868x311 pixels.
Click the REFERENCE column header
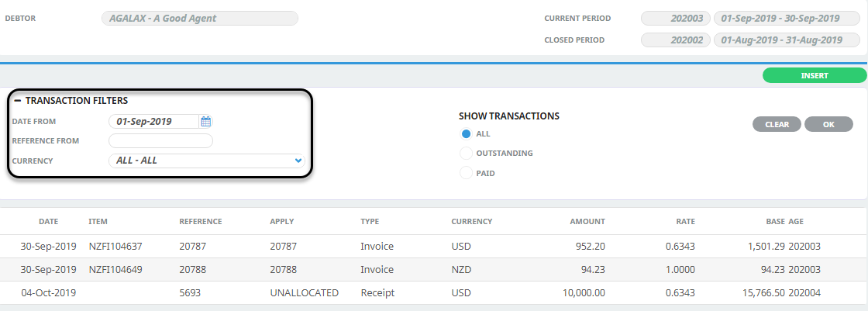[201, 221]
